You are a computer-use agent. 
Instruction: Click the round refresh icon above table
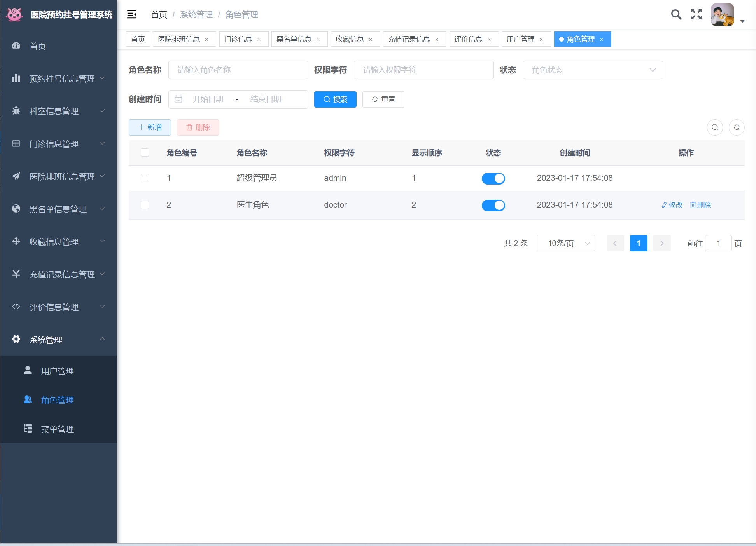[x=737, y=127]
